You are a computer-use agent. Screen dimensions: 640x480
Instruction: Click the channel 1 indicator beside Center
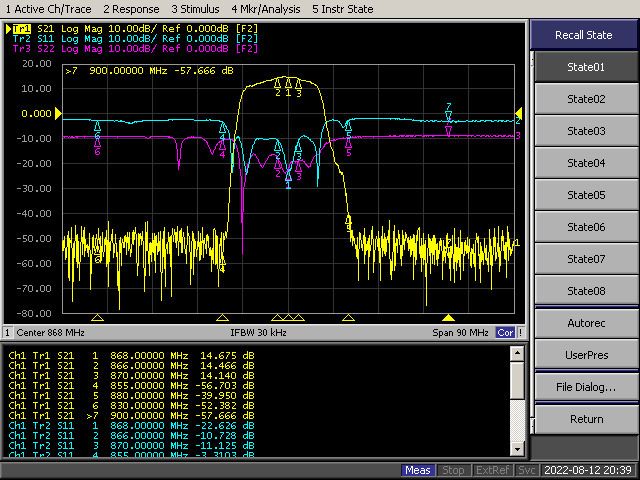tap(7, 333)
